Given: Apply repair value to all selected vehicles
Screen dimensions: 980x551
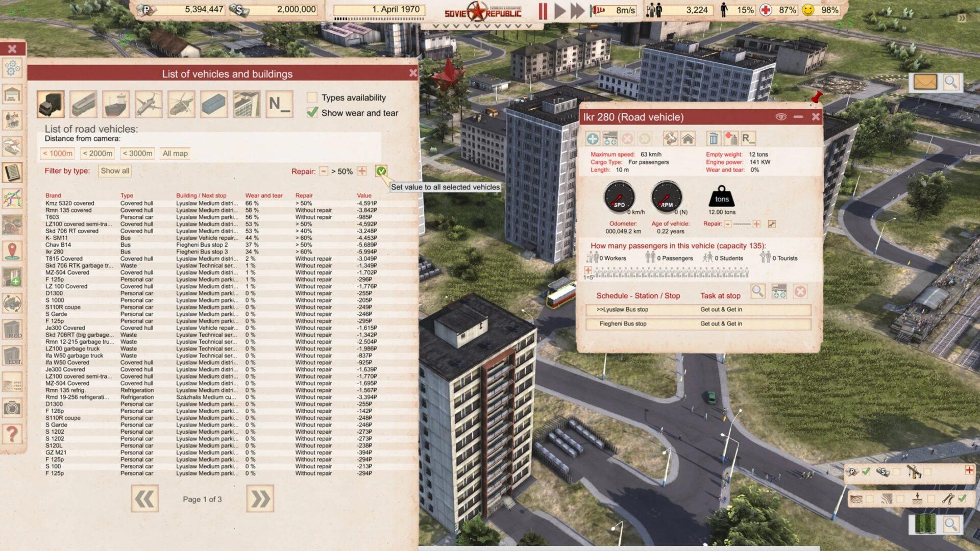Looking at the screenshot, I should tap(381, 171).
